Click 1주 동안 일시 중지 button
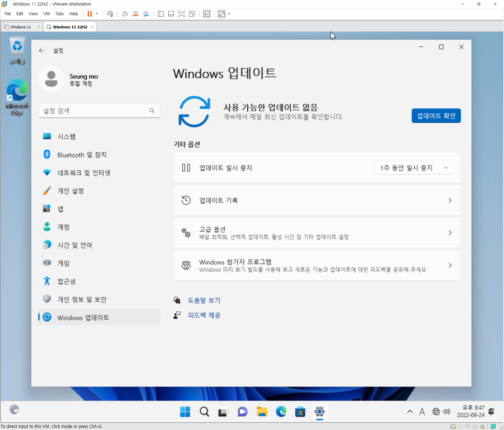This screenshot has width=504, height=430. pos(407,168)
